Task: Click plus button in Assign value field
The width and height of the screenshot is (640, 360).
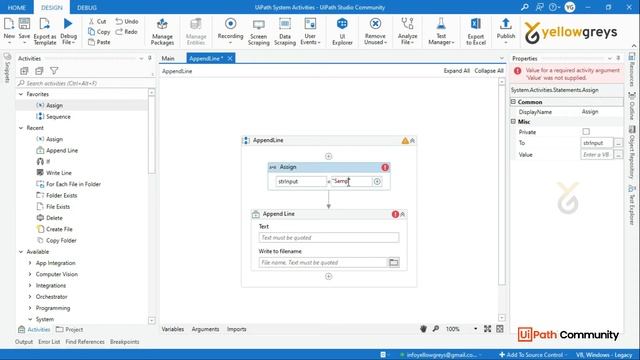Action: (377, 182)
